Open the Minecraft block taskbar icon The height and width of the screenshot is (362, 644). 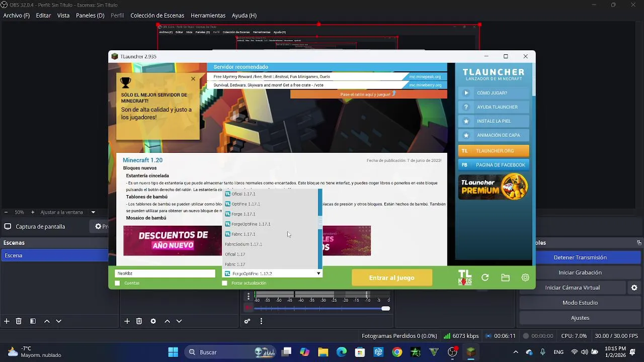click(x=471, y=352)
